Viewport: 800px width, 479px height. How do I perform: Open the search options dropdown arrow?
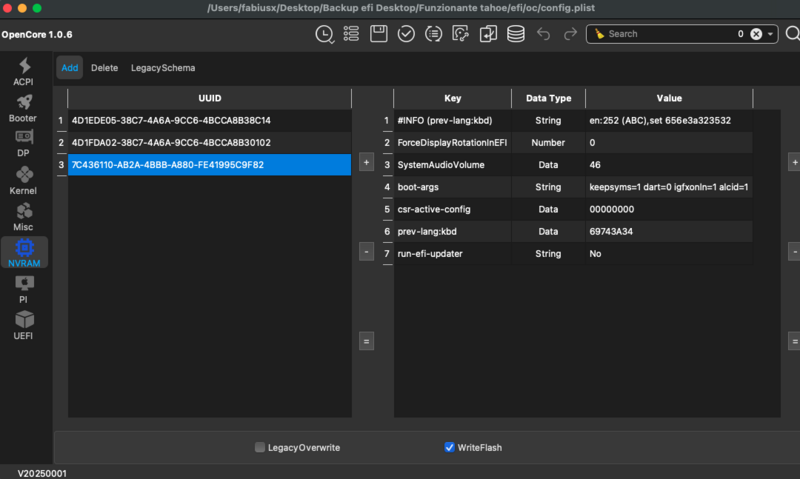click(771, 34)
